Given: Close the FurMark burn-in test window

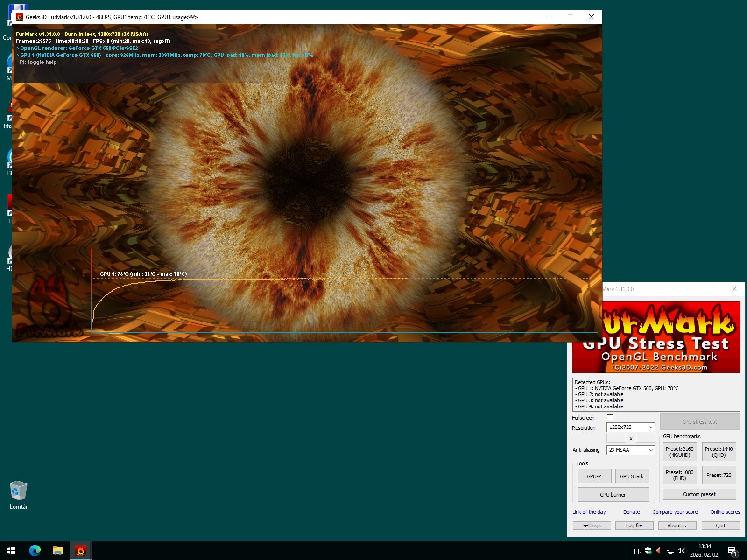Looking at the screenshot, I should (x=592, y=17).
